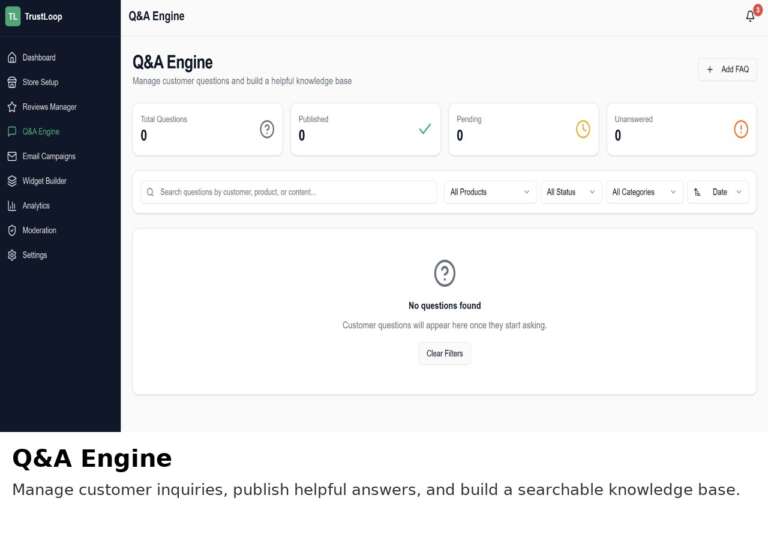Image resolution: width=768 pixels, height=552 pixels.
Task: Click the Settings gear icon in sidebar
Action: click(x=12, y=255)
